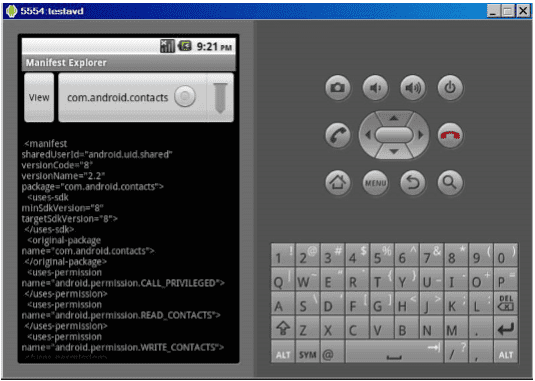Click the D-pad center select button

(394, 135)
